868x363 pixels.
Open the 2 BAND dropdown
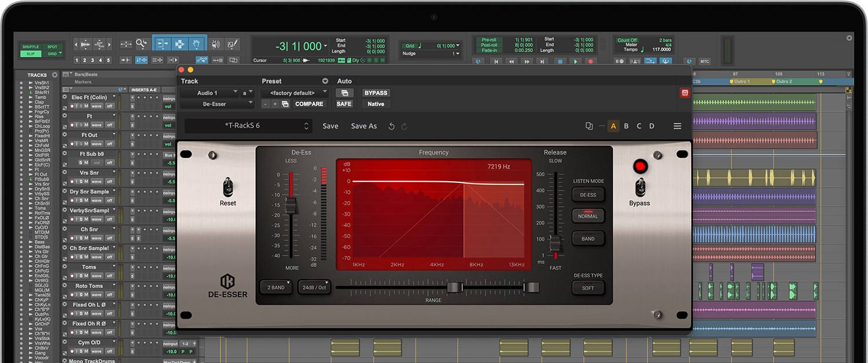pos(276,287)
